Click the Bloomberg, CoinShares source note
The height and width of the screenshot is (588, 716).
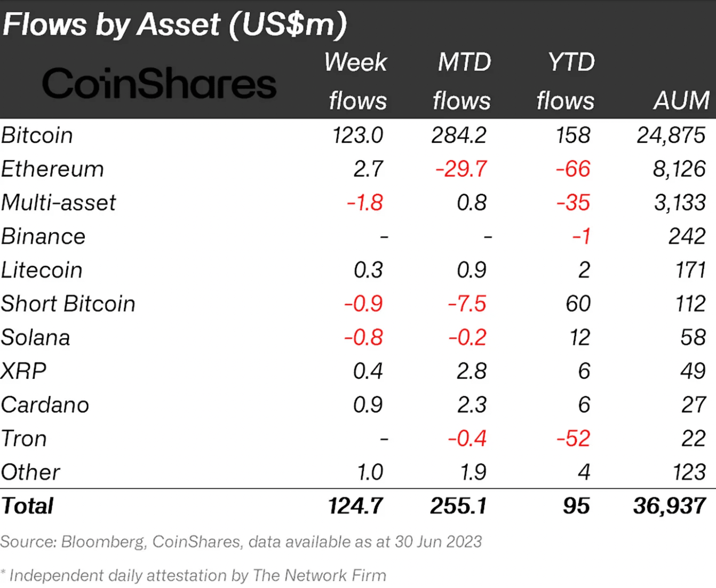[x=241, y=542]
